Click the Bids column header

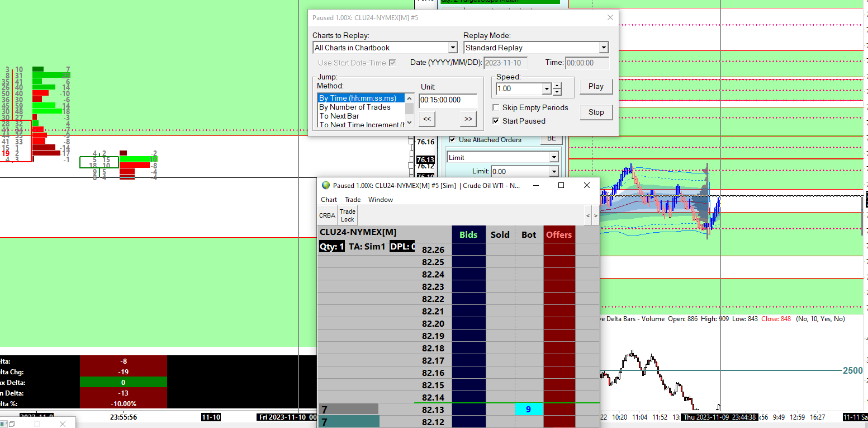468,235
